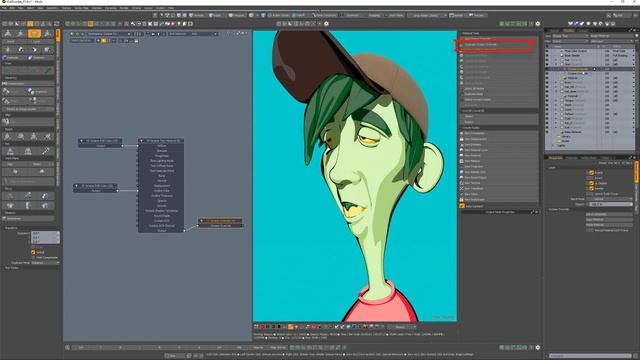The image size is (640, 360).
Task: Open the File menu
Action: pos(5,8)
